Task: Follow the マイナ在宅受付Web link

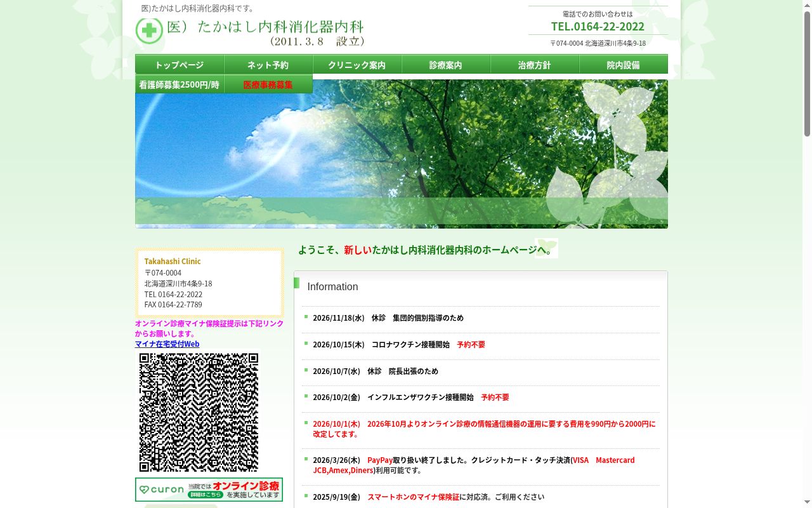Action: coord(167,344)
